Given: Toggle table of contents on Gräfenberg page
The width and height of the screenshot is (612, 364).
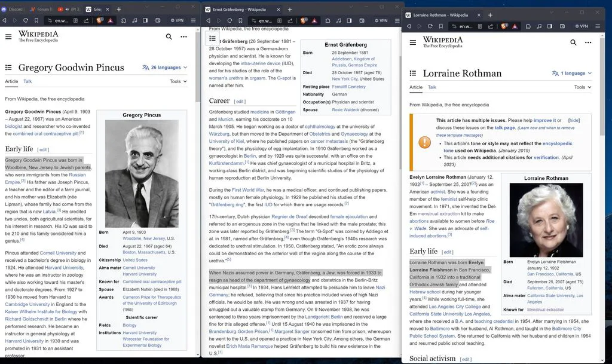Looking at the screenshot, I should (212, 38).
